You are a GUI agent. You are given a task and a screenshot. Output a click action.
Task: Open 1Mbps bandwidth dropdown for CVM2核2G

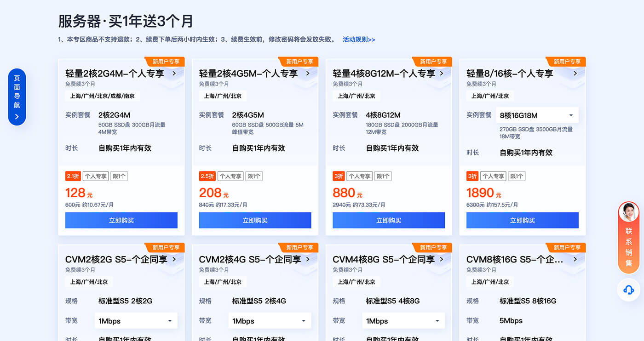[x=136, y=321]
